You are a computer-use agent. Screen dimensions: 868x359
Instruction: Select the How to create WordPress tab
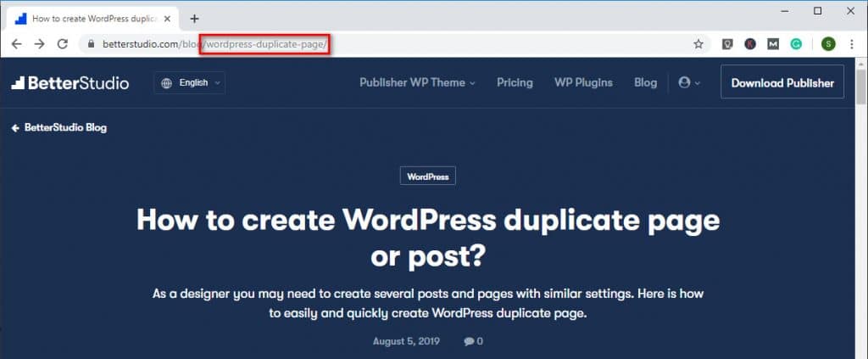(x=92, y=19)
